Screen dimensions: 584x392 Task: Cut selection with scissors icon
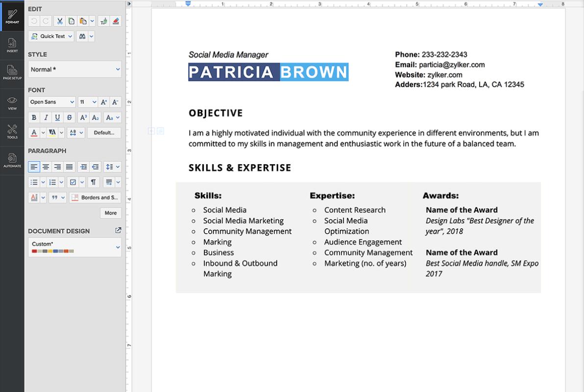(x=60, y=21)
